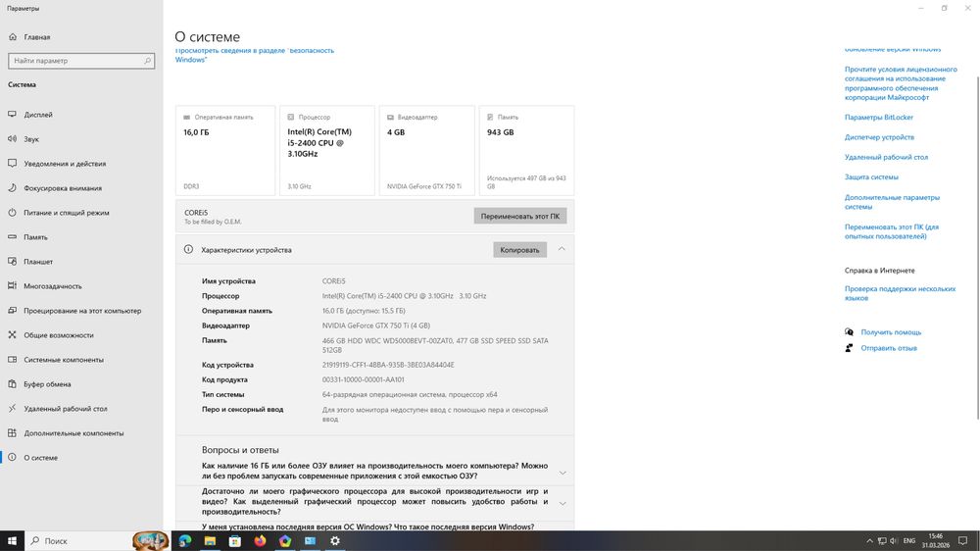Open Дисплей display settings icon

[x=13, y=115]
